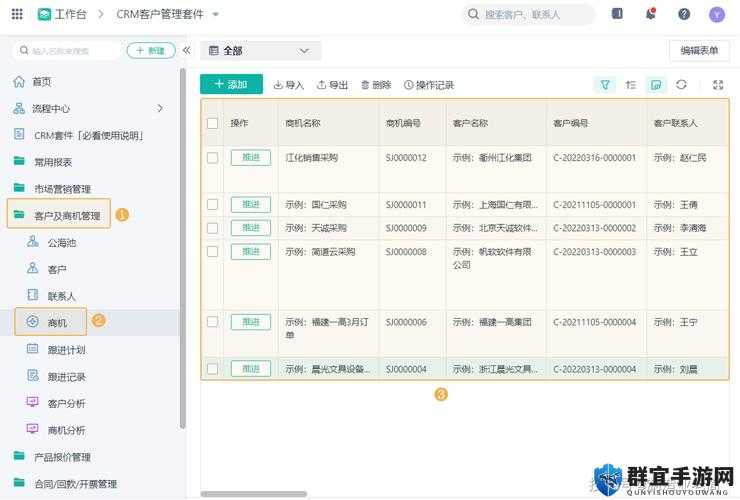Open the app grid launcher icon
Viewport: 740px width, 500px height.
[17, 14]
